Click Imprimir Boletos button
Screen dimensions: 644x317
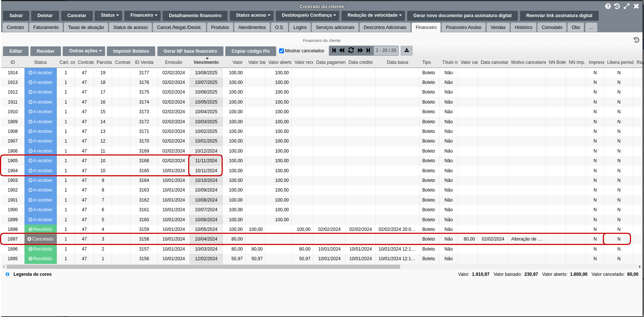coord(131,51)
